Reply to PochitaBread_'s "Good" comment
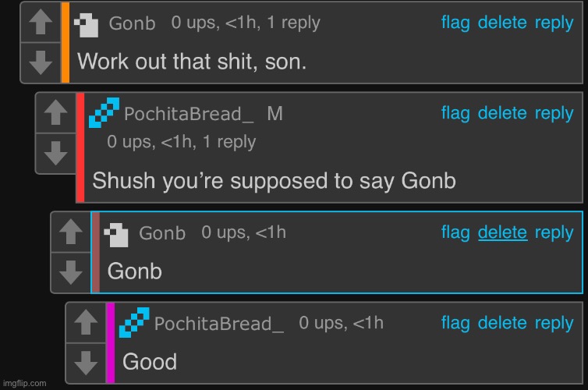588x390 pixels. coord(554,323)
